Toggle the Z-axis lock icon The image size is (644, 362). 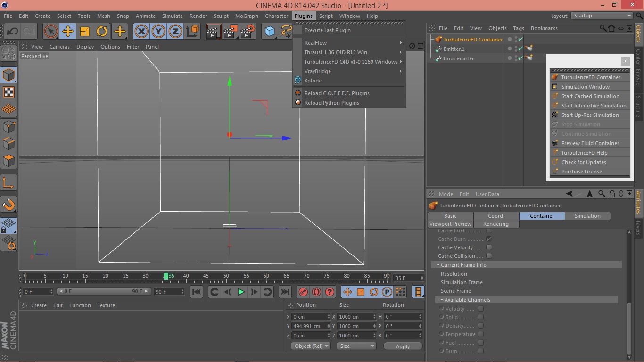coord(175,32)
